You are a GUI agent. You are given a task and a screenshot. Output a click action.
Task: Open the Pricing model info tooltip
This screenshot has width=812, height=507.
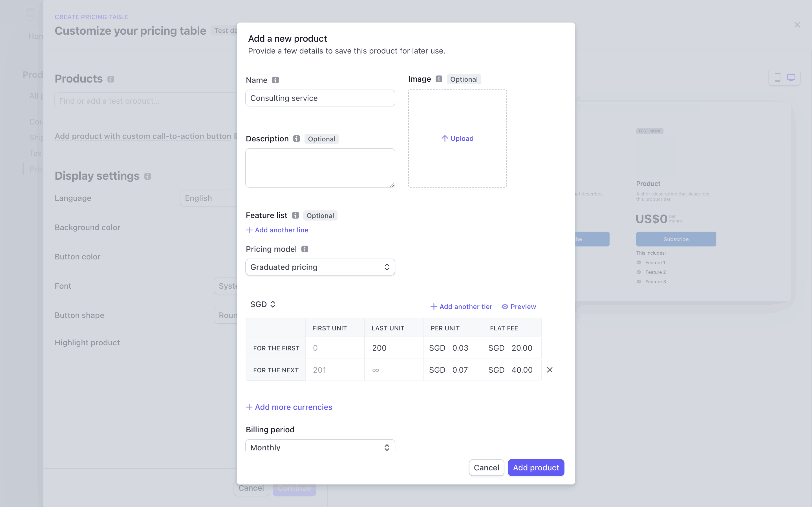304,249
